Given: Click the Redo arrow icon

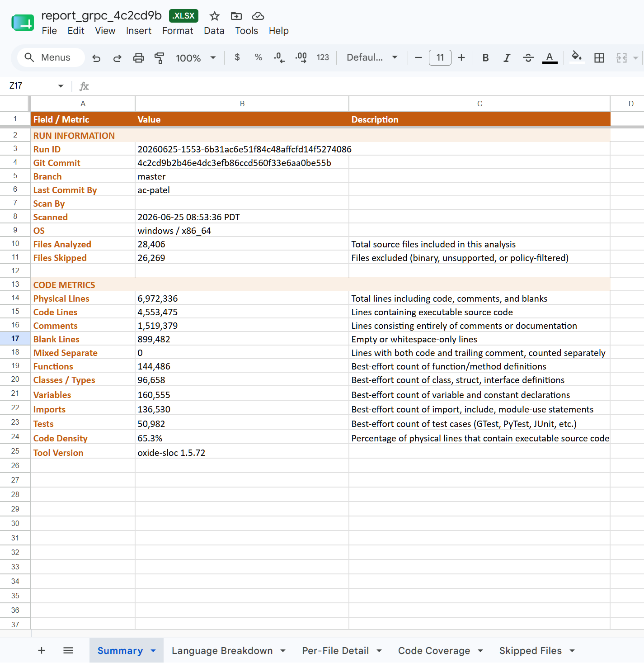Looking at the screenshot, I should tap(118, 58).
